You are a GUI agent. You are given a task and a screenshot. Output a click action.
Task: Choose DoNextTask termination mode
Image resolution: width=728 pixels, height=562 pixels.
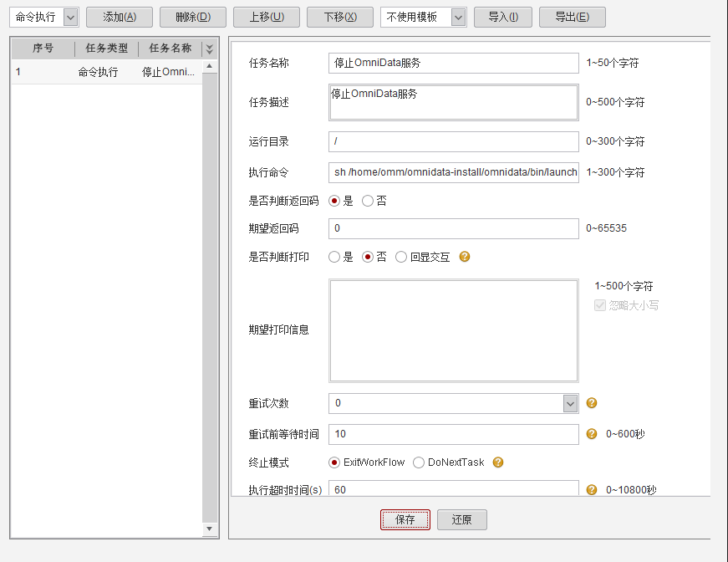click(x=418, y=462)
